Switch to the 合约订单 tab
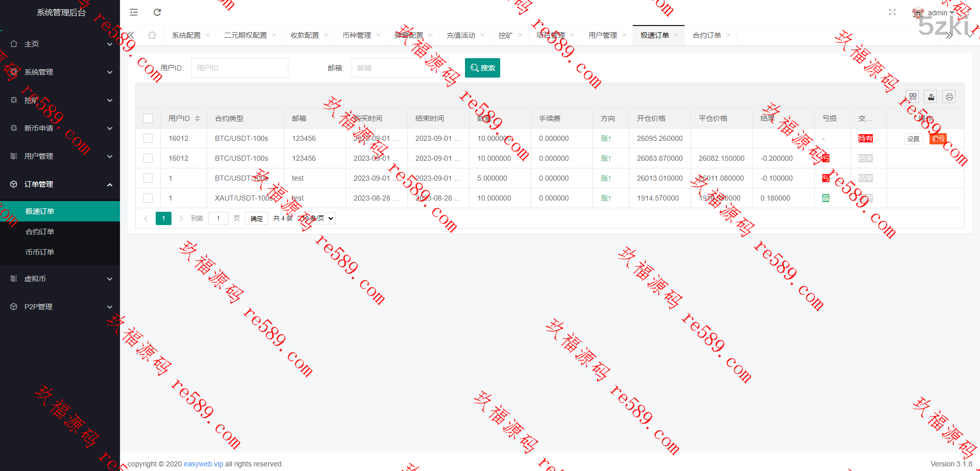Image resolution: width=980 pixels, height=471 pixels. (x=706, y=35)
